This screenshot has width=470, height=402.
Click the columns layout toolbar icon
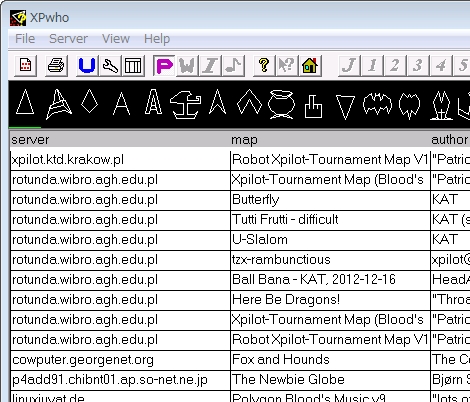pos(133,65)
